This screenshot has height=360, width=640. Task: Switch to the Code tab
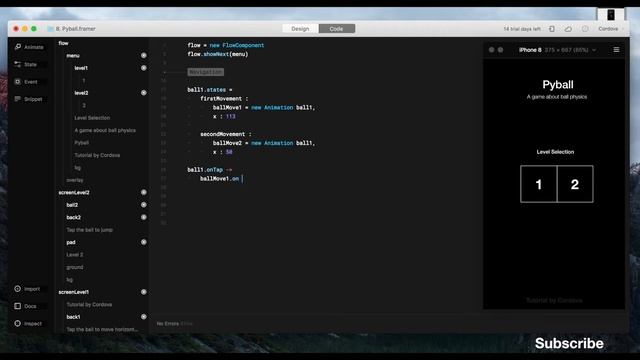337,29
